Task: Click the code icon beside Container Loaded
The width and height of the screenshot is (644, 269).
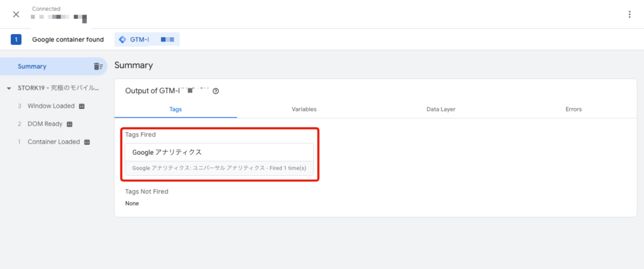Action: click(87, 142)
